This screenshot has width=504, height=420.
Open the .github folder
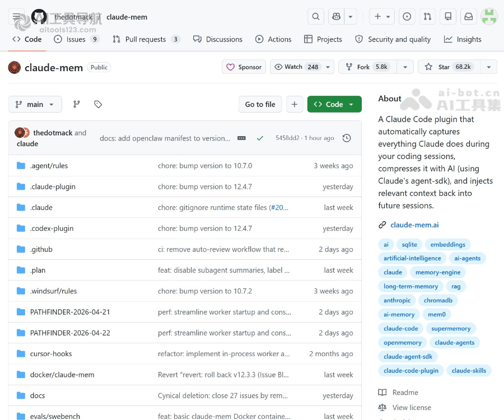[41, 249]
